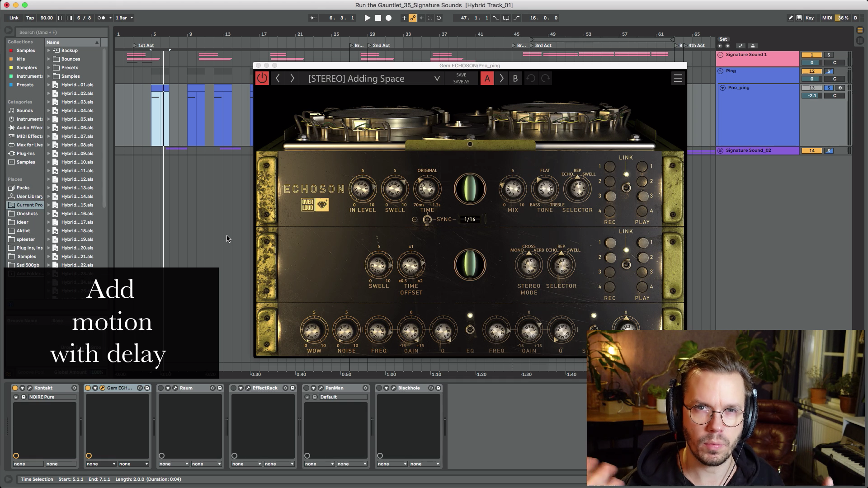Jump to next locator arrow
This screenshot has height=488, width=868.
[727, 46]
